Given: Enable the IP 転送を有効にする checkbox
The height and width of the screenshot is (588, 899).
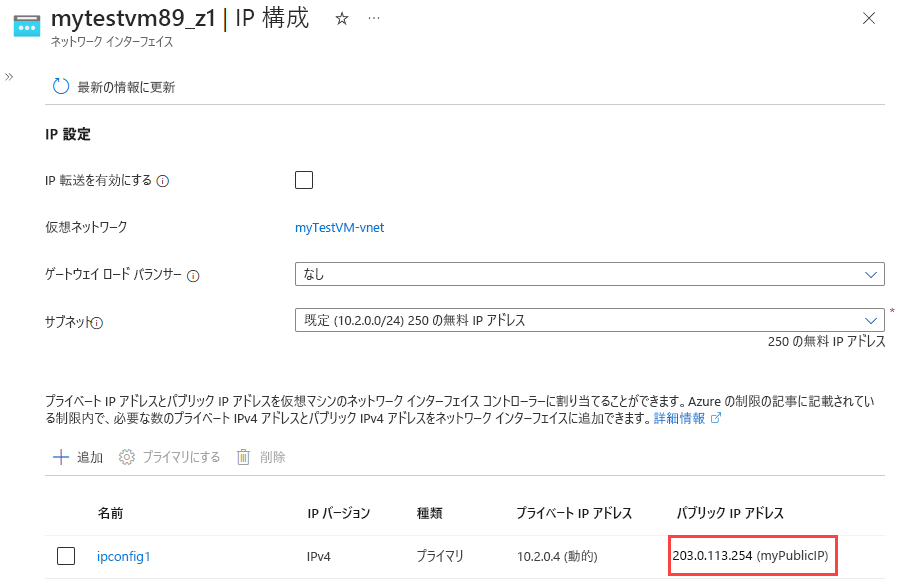Looking at the screenshot, I should (304, 180).
